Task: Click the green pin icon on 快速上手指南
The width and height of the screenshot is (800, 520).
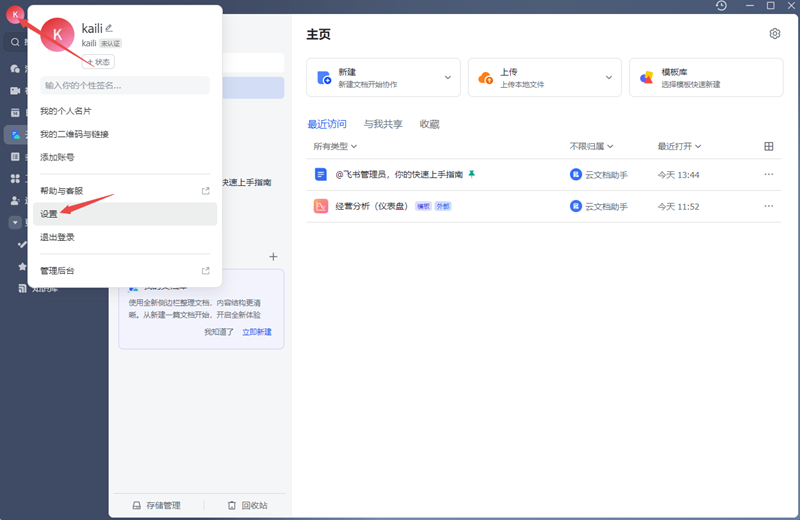Action: pyautogui.click(x=472, y=174)
